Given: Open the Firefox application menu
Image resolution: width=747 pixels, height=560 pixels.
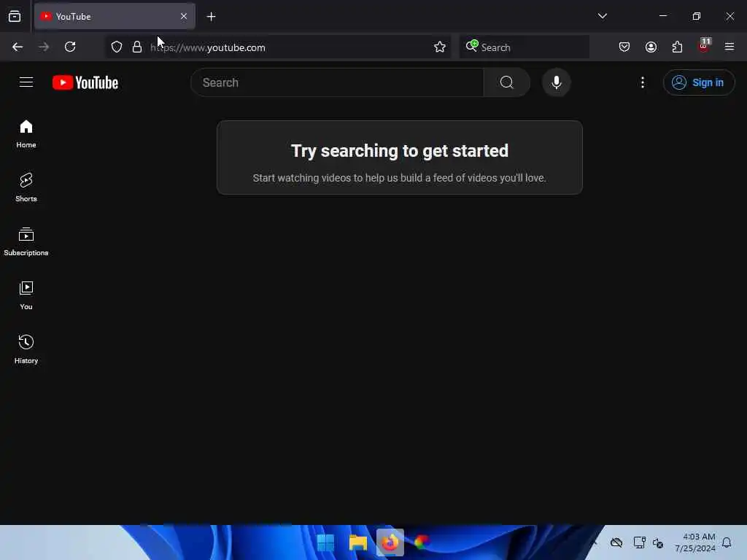Looking at the screenshot, I should coord(729,47).
